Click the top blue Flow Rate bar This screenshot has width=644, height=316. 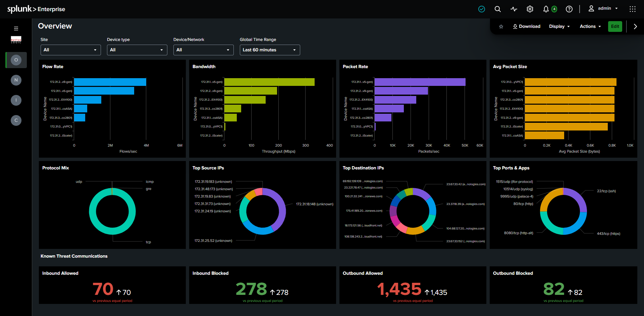(110, 82)
